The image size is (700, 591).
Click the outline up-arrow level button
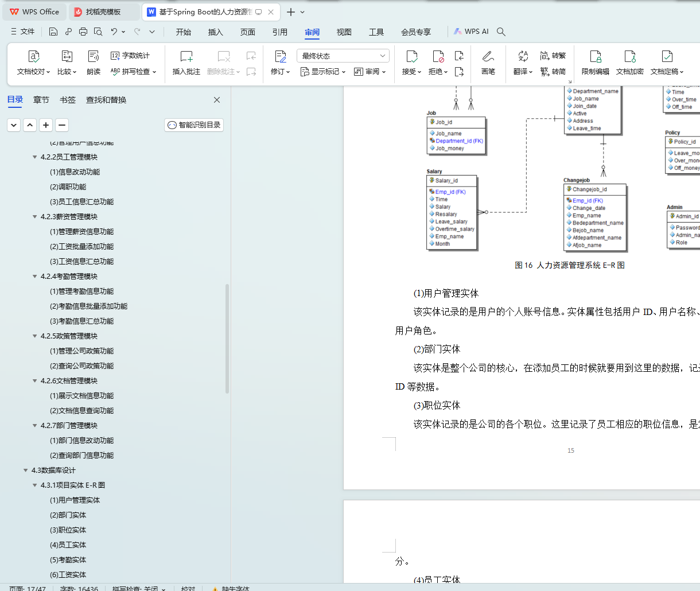[30, 125]
